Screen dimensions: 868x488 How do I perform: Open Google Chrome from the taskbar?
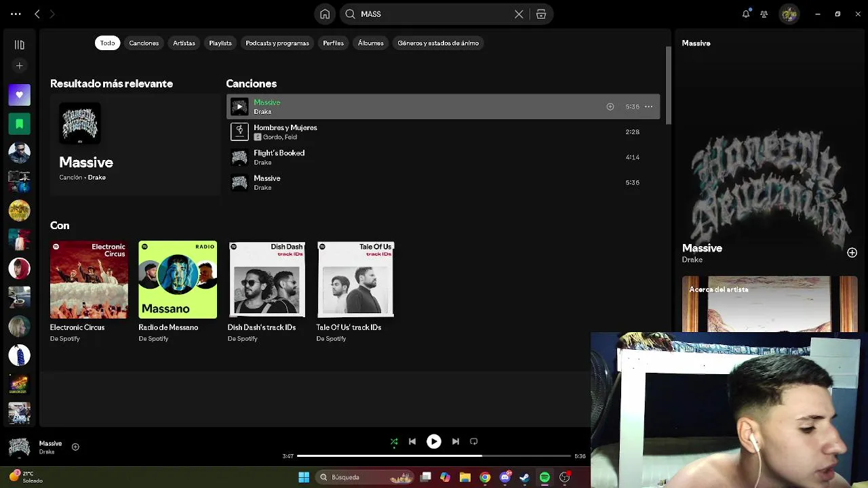tap(485, 477)
